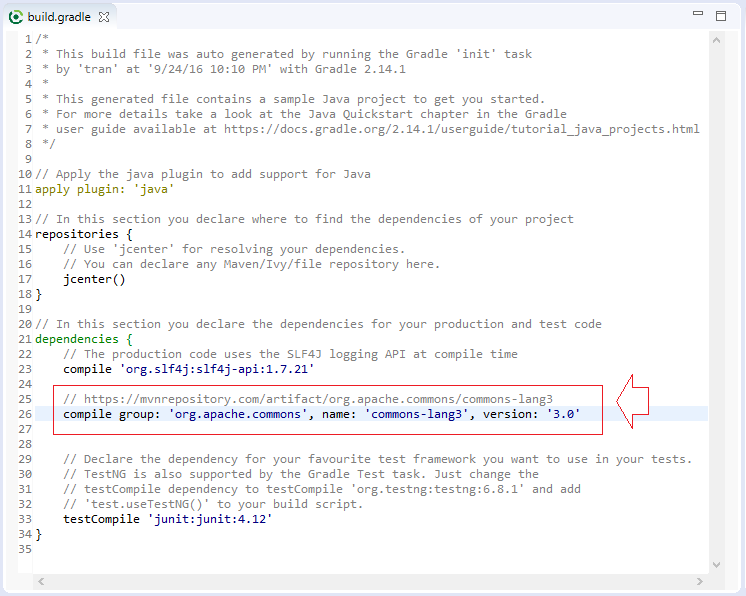The image size is (746, 596).
Task: Click the horizontal scrollbar left arrow
Action: pos(41,581)
